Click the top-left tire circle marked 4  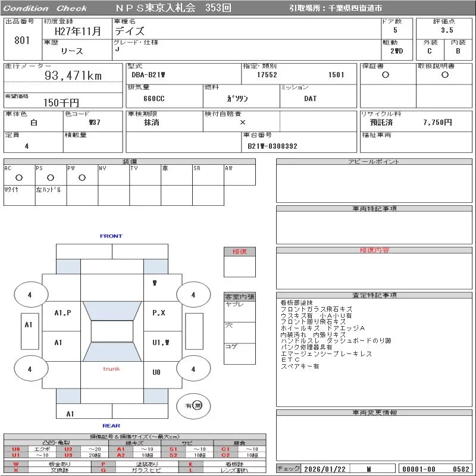point(29,295)
